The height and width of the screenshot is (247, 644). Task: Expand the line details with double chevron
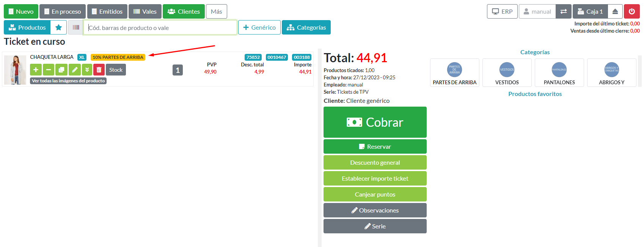coord(87,70)
